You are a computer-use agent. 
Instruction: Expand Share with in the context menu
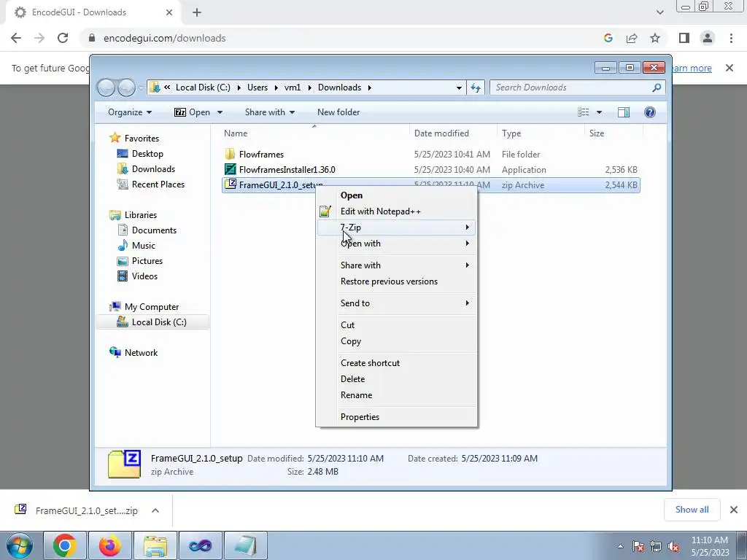pos(396,265)
